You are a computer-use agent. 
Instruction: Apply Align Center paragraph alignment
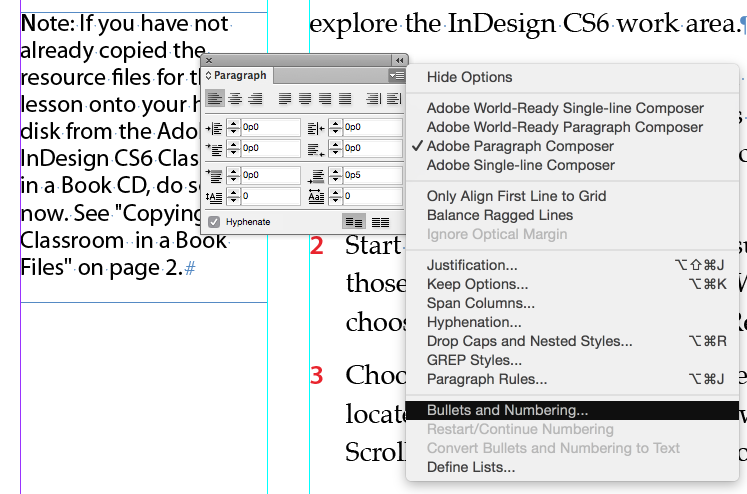pyautogui.click(x=235, y=99)
